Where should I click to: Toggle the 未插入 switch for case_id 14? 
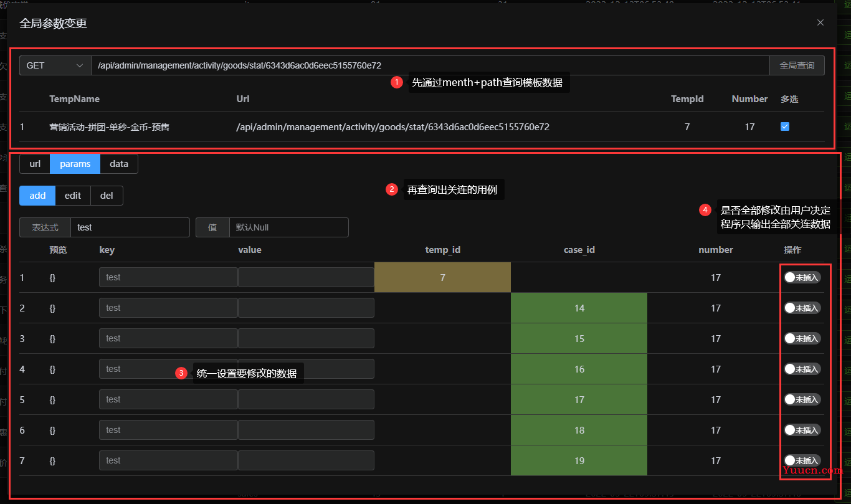tap(802, 308)
